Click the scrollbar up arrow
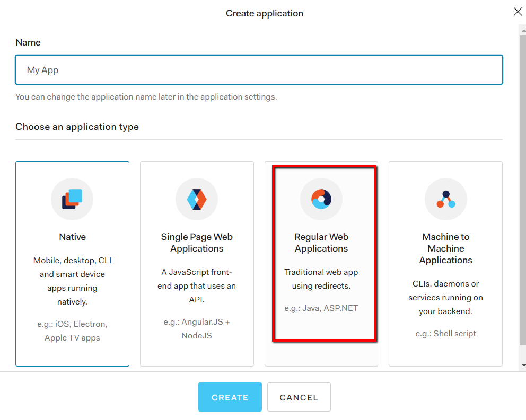The width and height of the screenshot is (526, 420). tap(523, 28)
